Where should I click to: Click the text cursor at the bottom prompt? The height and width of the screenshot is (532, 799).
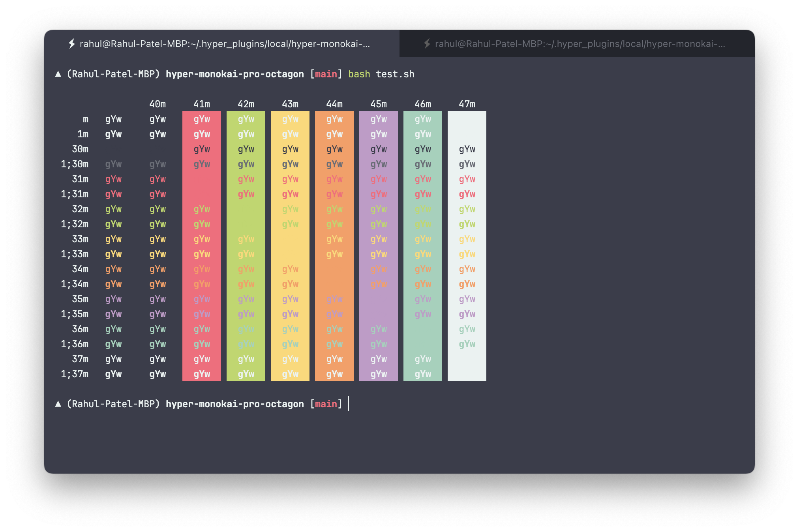click(349, 404)
